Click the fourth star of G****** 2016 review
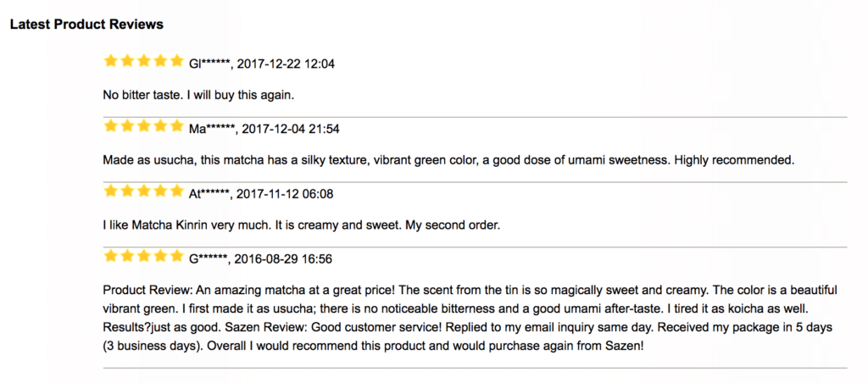Viewport: 868px width, 383px height. [160, 256]
